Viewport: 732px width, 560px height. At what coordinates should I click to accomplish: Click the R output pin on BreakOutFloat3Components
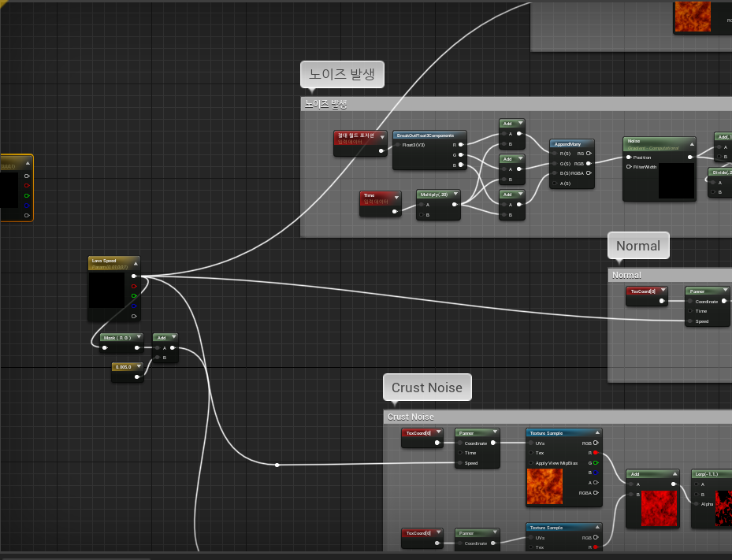(461, 145)
